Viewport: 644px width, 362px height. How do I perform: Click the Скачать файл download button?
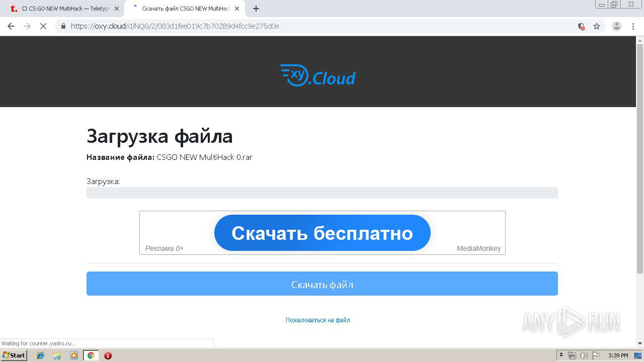322,284
